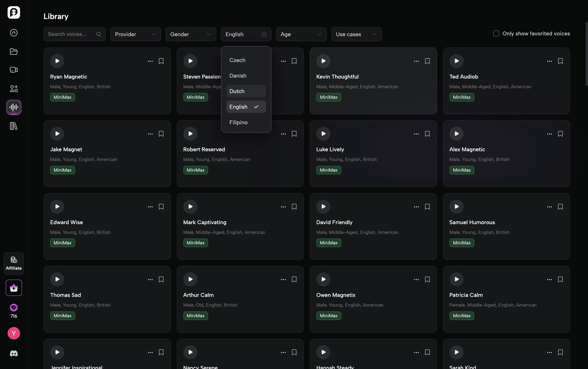Open more options for Mark Captivating

coord(283,207)
